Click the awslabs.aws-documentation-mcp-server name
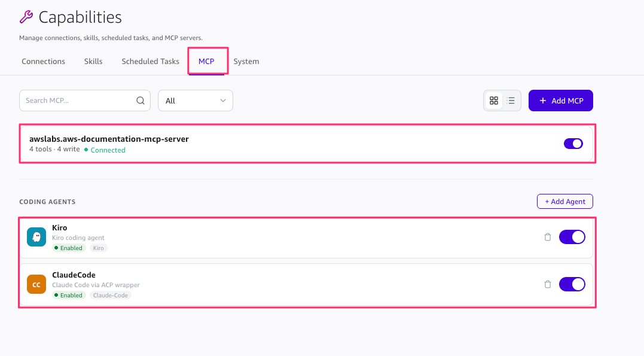This screenshot has width=644, height=356. [x=109, y=139]
